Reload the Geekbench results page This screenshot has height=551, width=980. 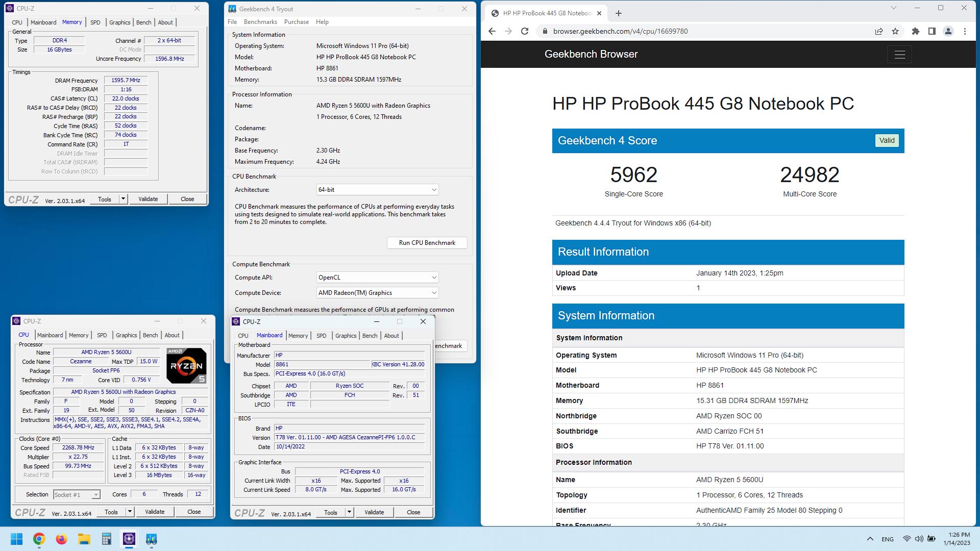pos(525,31)
